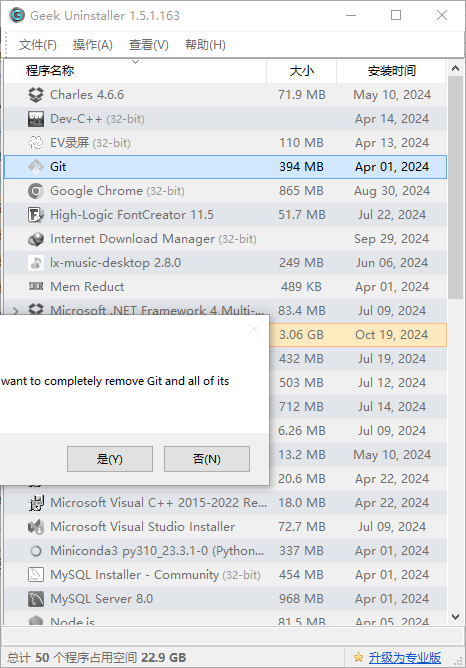The width and height of the screenshot is (466, 668).
Task: Click the 865 MB size cell
Action: click(x=301, y=191)
